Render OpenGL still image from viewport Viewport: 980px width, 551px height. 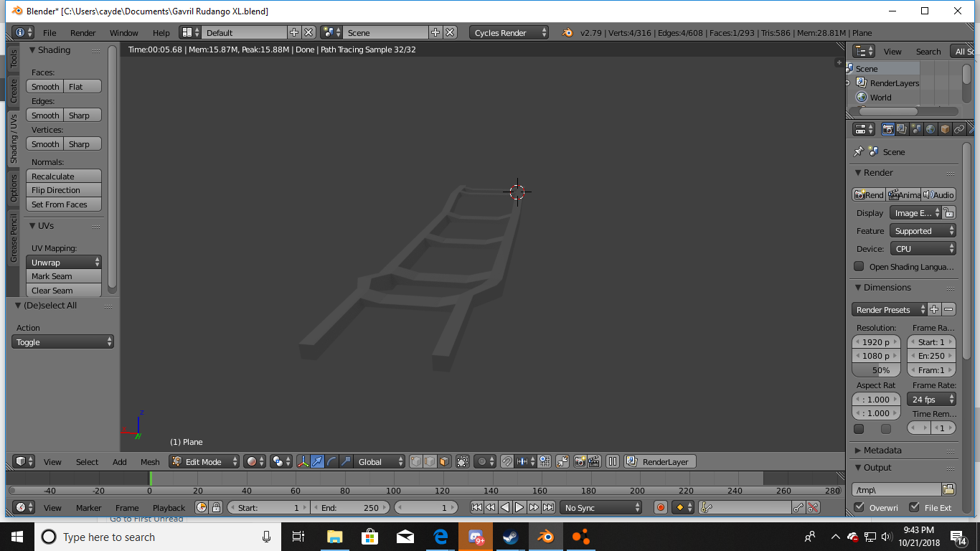click(x=580, y=461)
